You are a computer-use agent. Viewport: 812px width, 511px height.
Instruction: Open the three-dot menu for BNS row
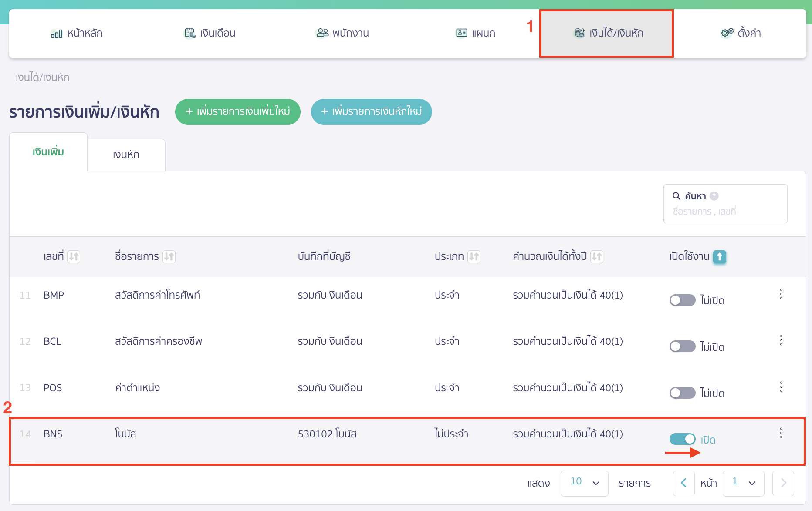tap(781, 433)
